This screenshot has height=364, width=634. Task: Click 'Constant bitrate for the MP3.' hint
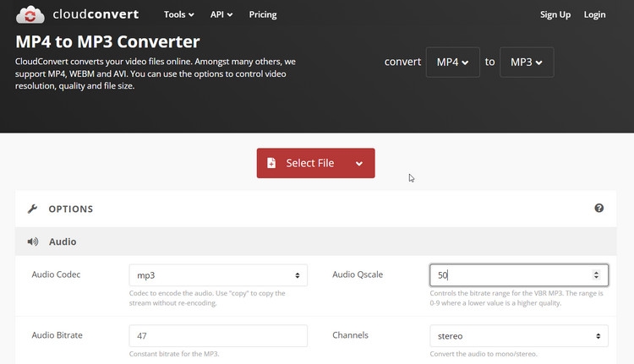(x=174, y=354)
